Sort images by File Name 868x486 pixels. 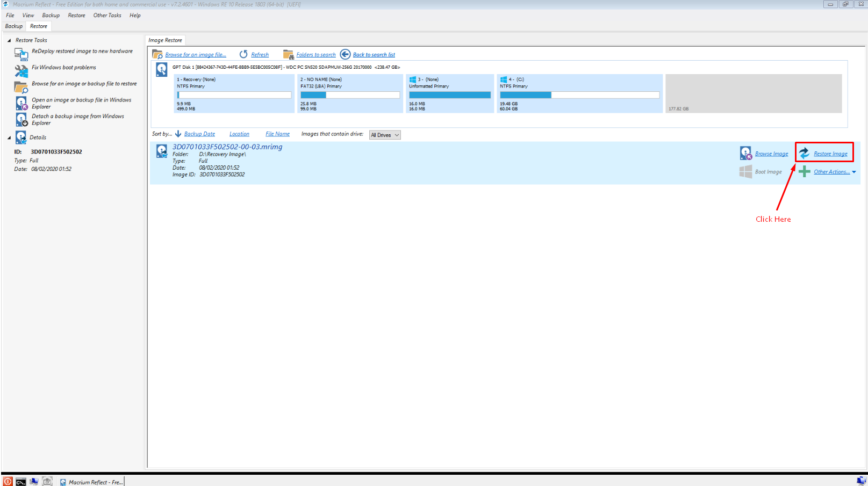(x=277, y=134)
